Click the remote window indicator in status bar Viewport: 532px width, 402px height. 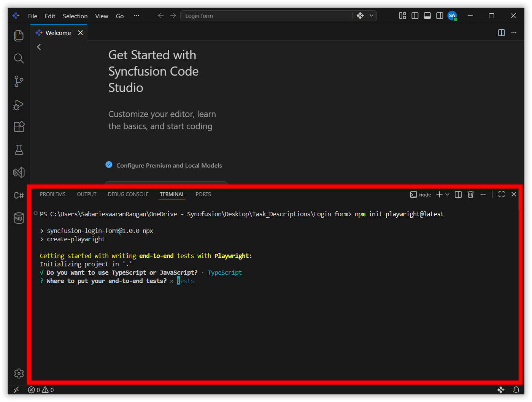[16, 390]
